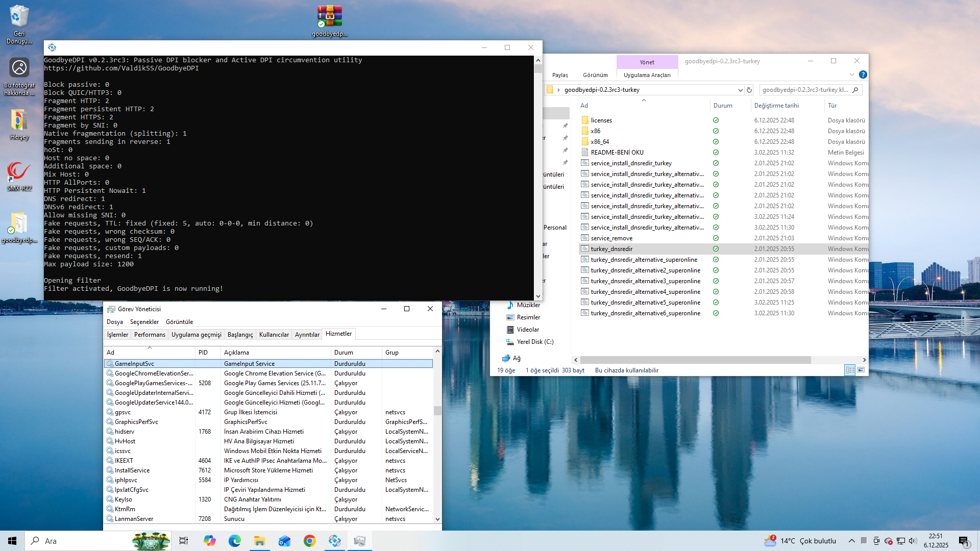Open Google Chrome from the taskbar
The width and height of the screenshot is (980, 551).
tap(309, 541)
